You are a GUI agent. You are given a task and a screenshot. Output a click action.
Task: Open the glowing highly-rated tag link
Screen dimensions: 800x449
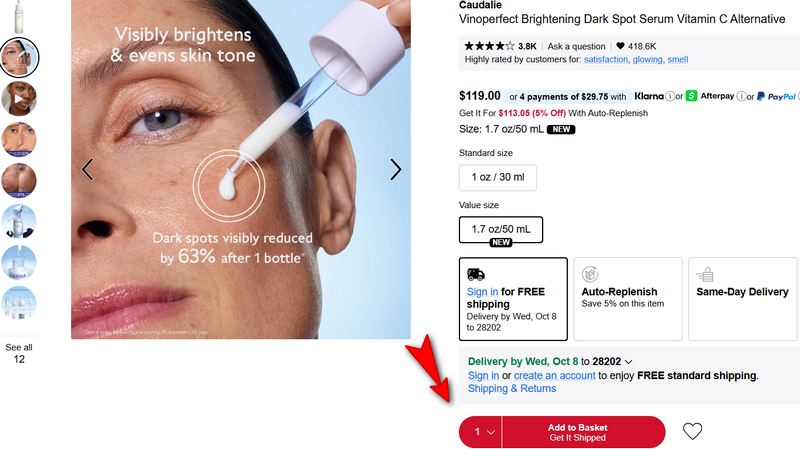click(x=647, y=60)
